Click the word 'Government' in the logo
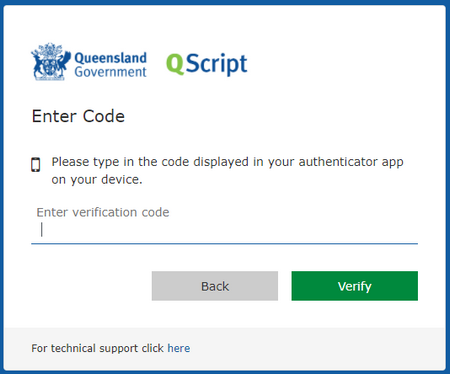The width and height of the screenshot is (450, 374). point(110,72)
